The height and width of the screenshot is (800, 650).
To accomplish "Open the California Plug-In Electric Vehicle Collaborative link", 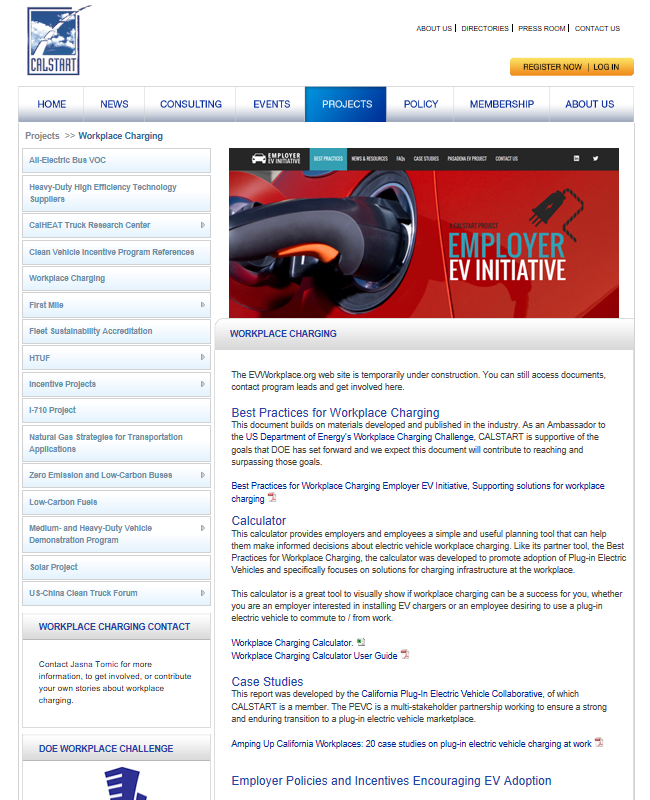I will point(450,694).
